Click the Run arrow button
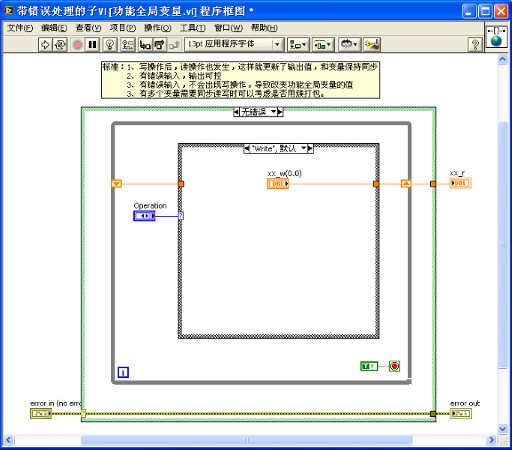The width and height of the screenshot is (512, 450). (x=46, y=44)
